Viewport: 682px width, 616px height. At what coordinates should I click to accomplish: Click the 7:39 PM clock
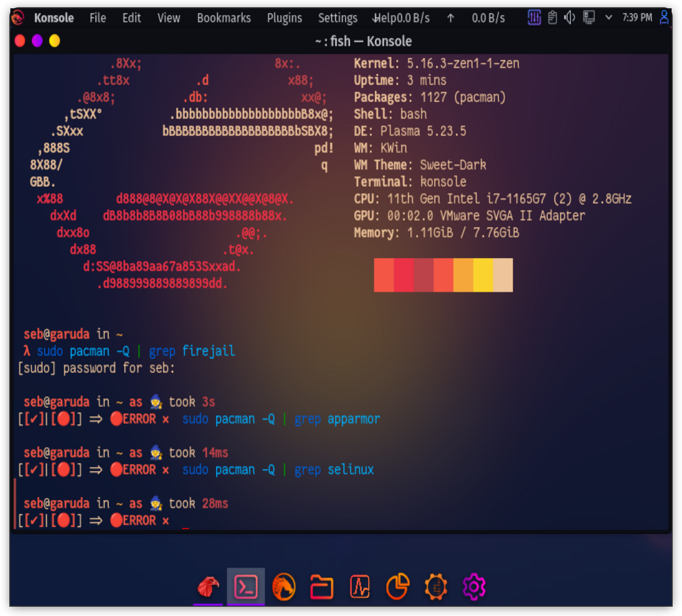637,18
